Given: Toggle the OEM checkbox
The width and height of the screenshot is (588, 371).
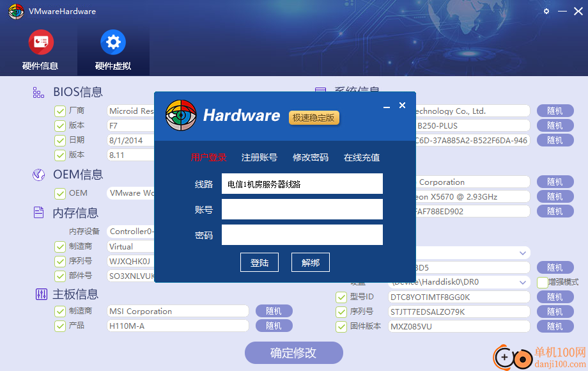Looking at the screenshot, I should tap(60, 194).
